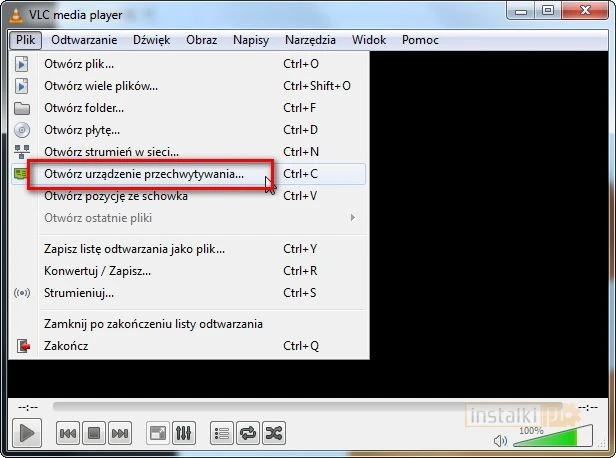Click the previous track button

coord(68,433)
